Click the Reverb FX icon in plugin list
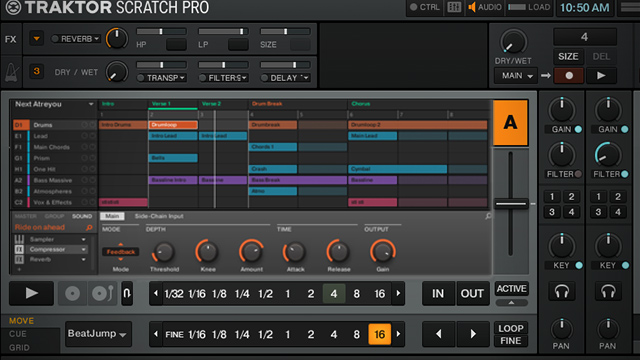 pyautogui.click(x=19, y=260)
